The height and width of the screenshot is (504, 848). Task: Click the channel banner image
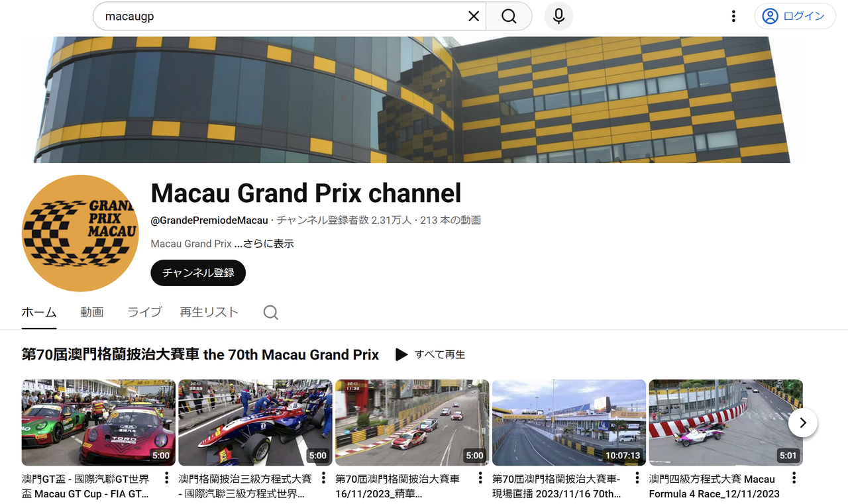point(413,99)
